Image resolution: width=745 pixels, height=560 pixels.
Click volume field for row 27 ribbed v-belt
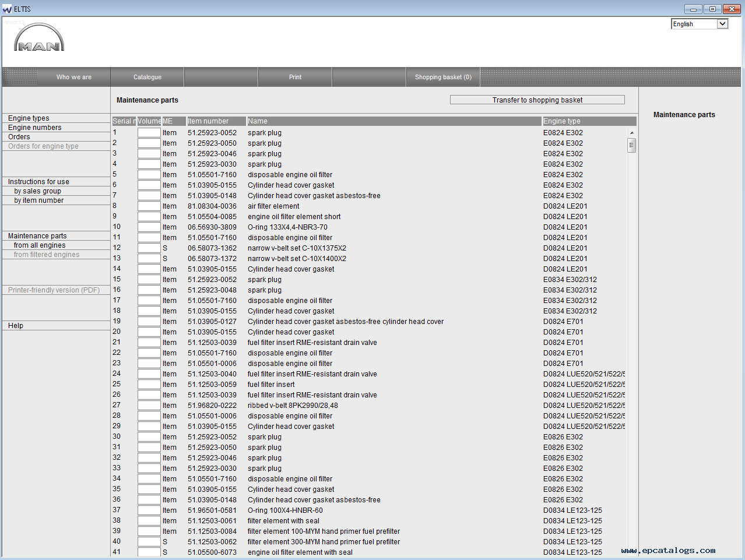point(149,406)
